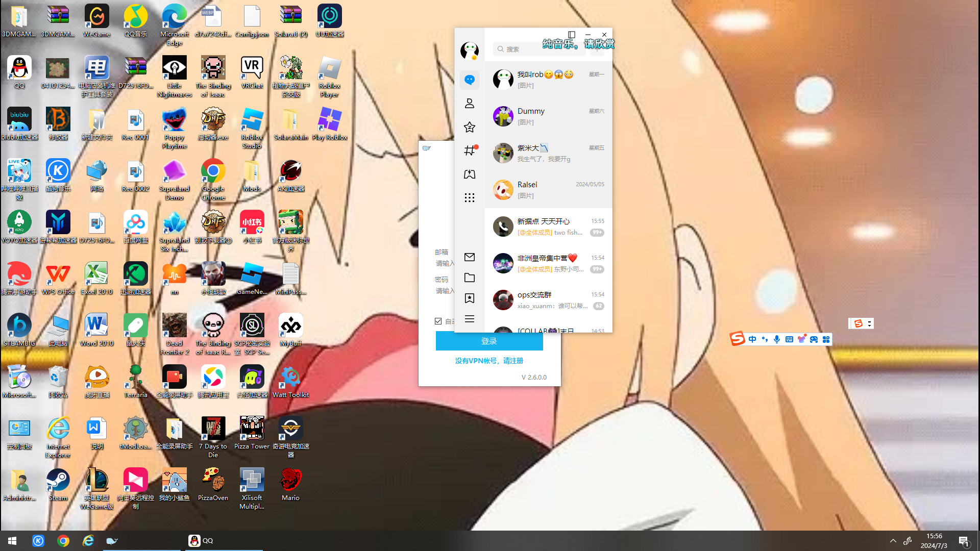Open the Contacts tab in QQ sidebar

(470, 104)
